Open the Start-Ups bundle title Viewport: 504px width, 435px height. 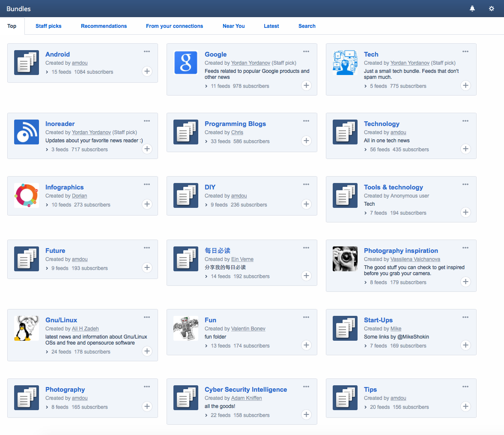coord(379,320)
